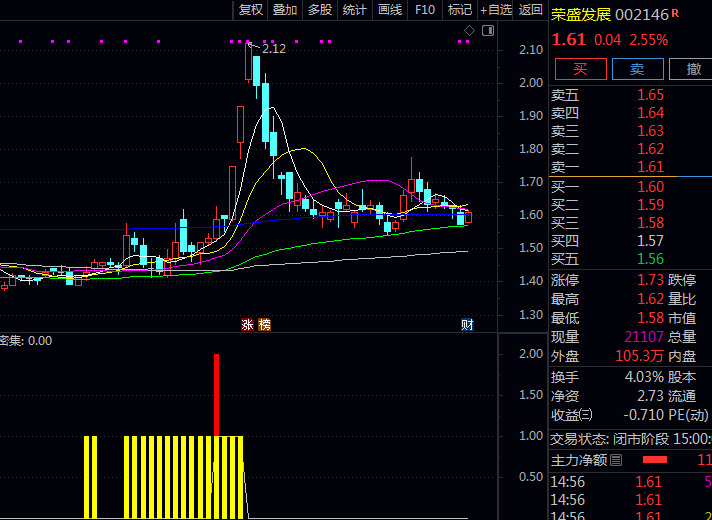
Task: Select 买五 price 1.56
Action: coord(650,259)
